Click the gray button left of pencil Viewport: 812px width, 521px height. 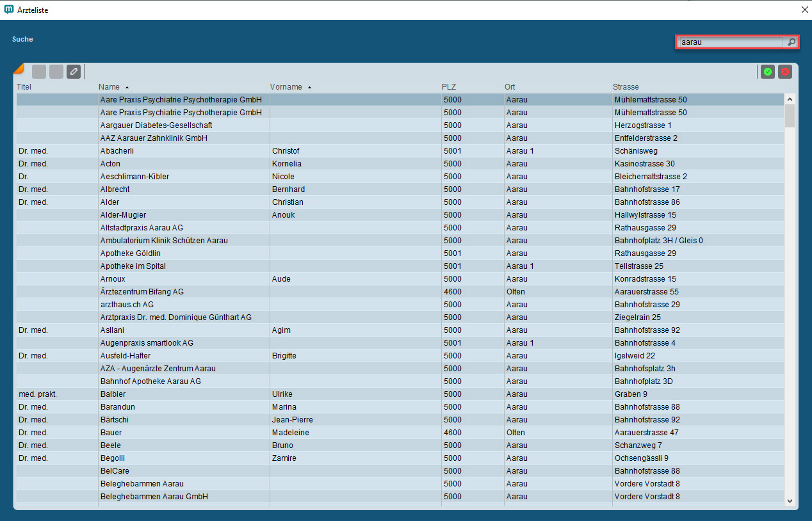click(x=56, y=72)
